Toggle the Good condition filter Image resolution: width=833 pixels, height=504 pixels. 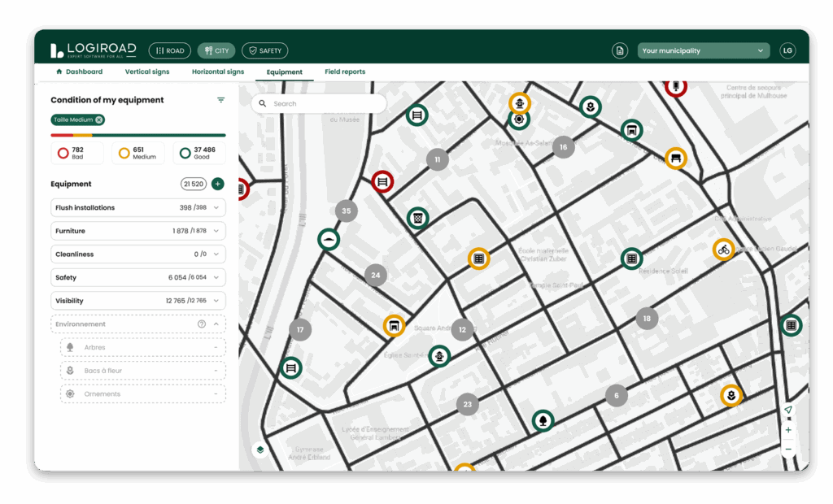click(x=199, y=153)
